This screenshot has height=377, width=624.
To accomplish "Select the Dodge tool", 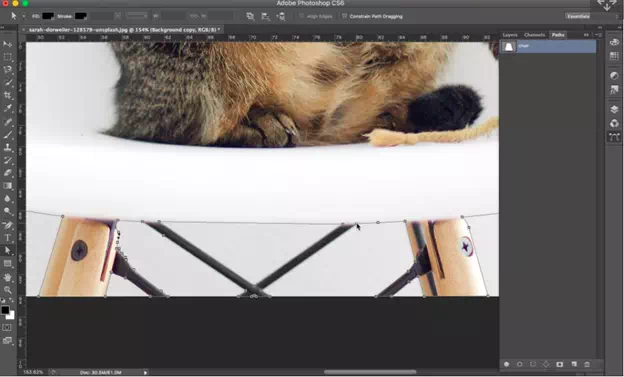I will click(x=8, y=211).
